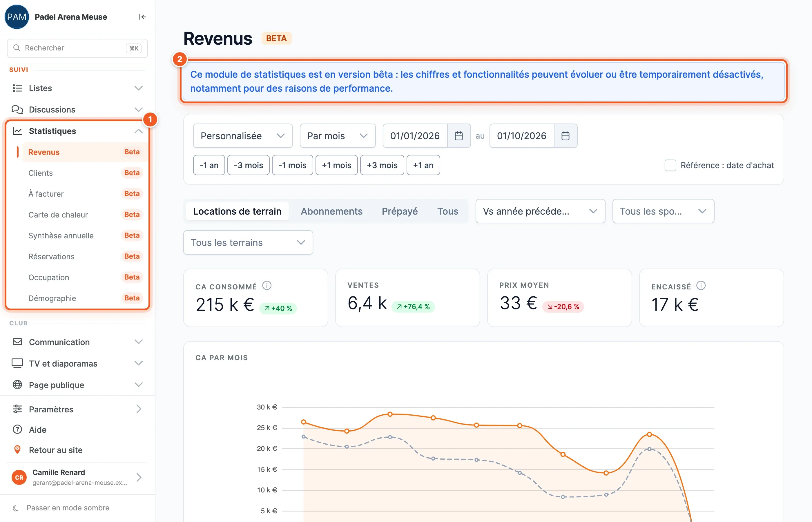
Task: Click the Discussions chat bubbles icon
Action: 17,110
